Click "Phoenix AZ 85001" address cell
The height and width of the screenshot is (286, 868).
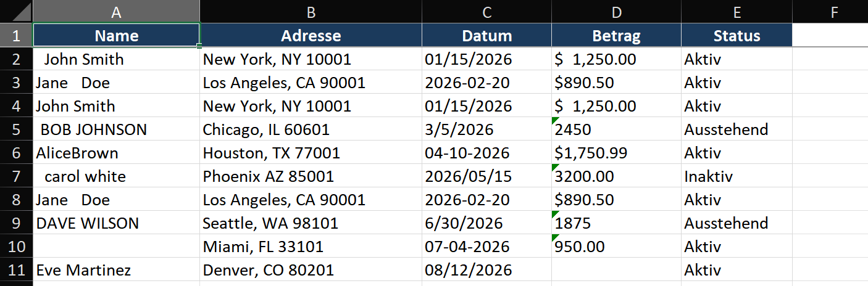[x=311, y=176]
